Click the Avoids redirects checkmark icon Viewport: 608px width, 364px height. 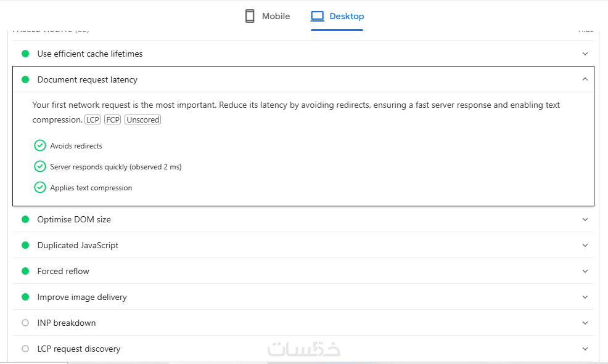pos(40,145)
